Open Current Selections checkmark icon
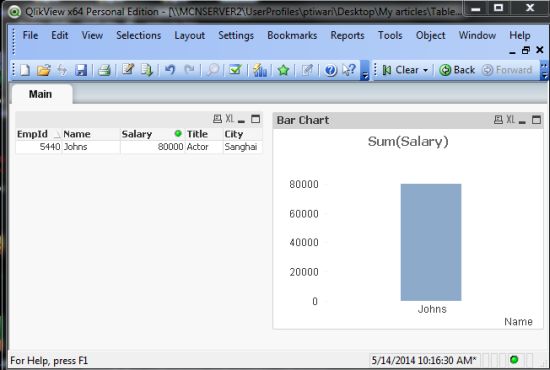 [235, 69]
